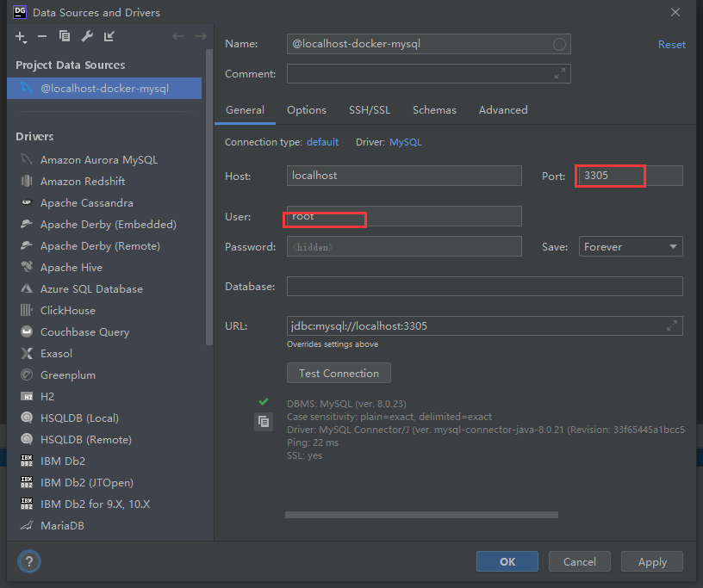Click the Amazon Aurora MySQL driver icon

27,159
